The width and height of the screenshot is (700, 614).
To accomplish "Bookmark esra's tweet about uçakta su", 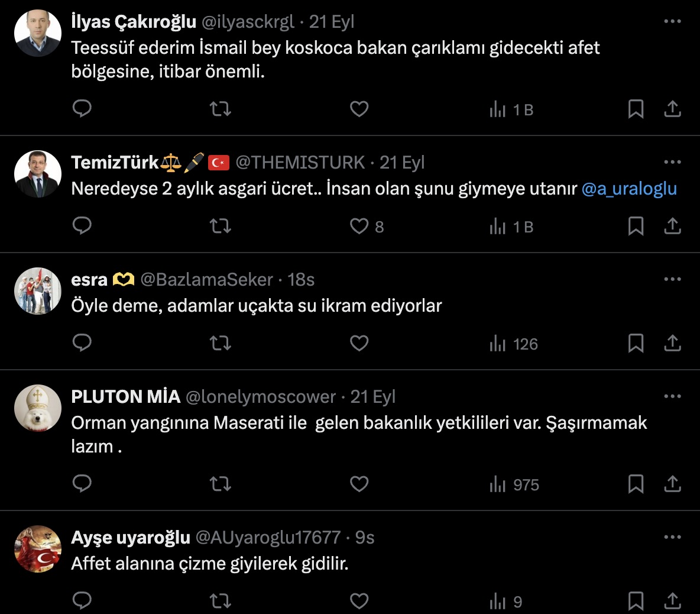I will point(636,343).
